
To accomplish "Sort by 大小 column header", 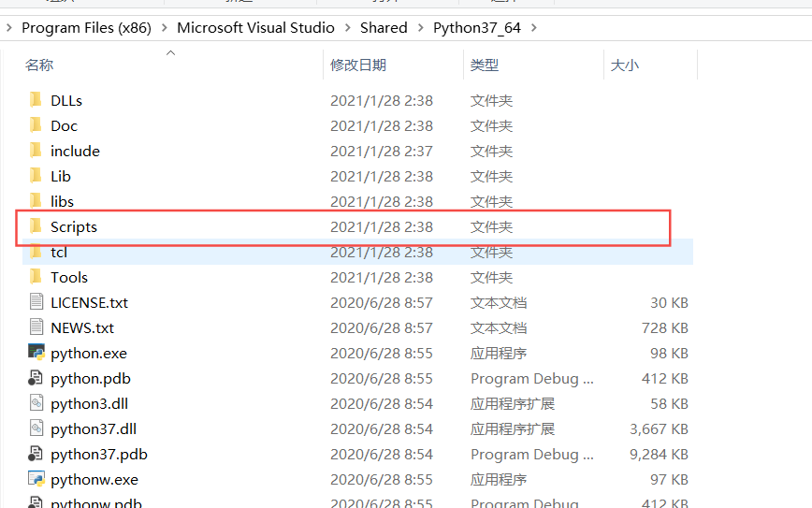I will [x=625, y=65].
